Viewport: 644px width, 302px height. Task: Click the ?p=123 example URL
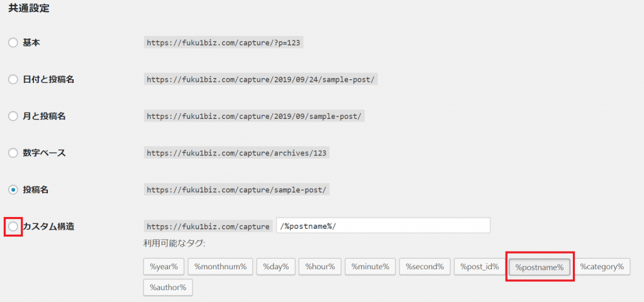(x=223, y=43)
